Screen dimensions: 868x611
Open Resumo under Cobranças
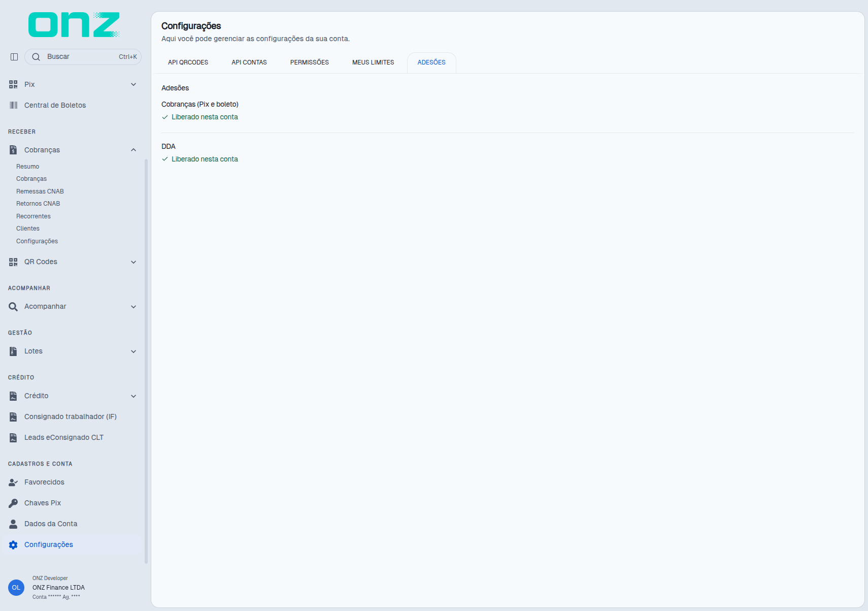pyautogui.click(x=27, y=167)
